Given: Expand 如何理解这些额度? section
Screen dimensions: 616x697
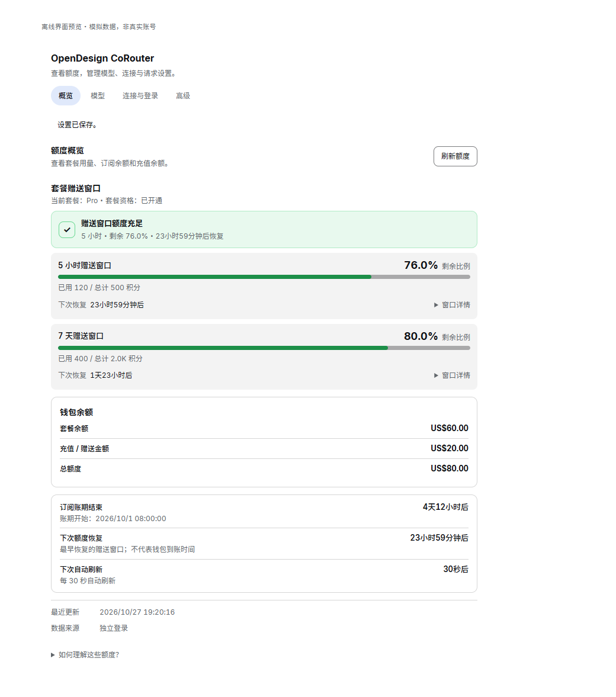Looking at the screenshot, I should coord(85,655).
